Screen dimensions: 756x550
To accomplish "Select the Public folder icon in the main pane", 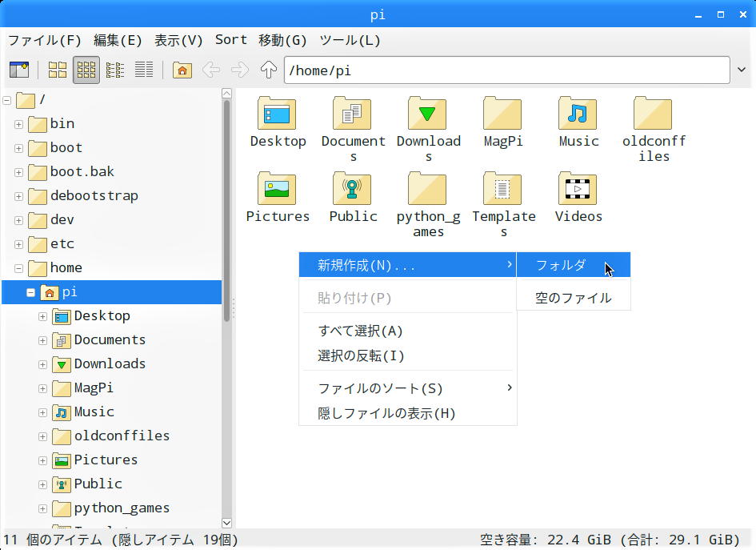I will click(353, 189).
